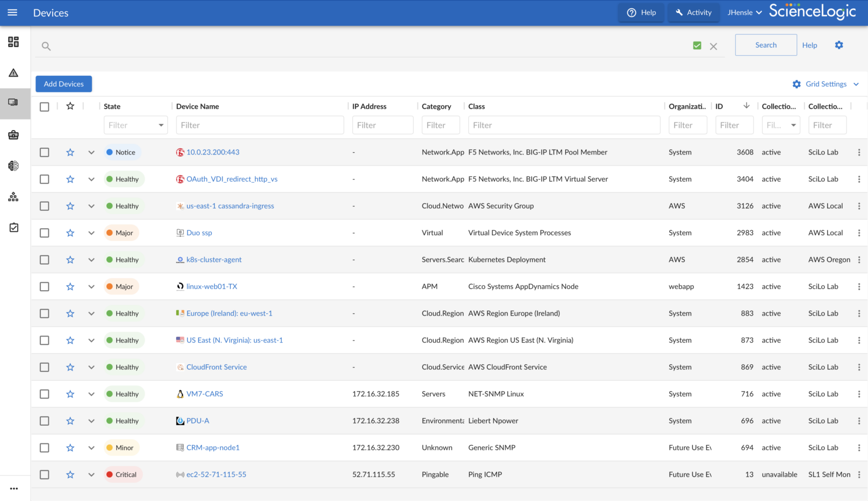Click the ellipsis icon at sidebar bottom

pos(14,488)
